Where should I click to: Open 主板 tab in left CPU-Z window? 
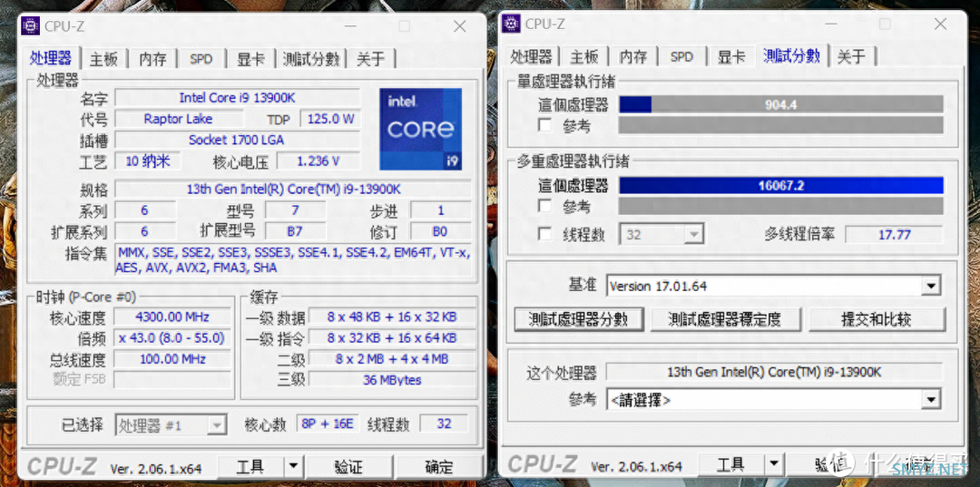point(103,59)
